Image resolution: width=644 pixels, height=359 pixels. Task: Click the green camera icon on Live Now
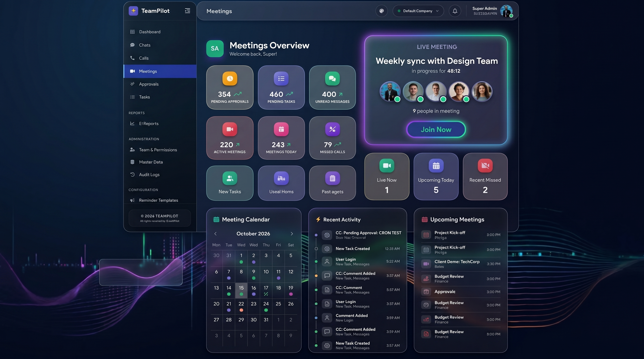[x=387, y=165]
